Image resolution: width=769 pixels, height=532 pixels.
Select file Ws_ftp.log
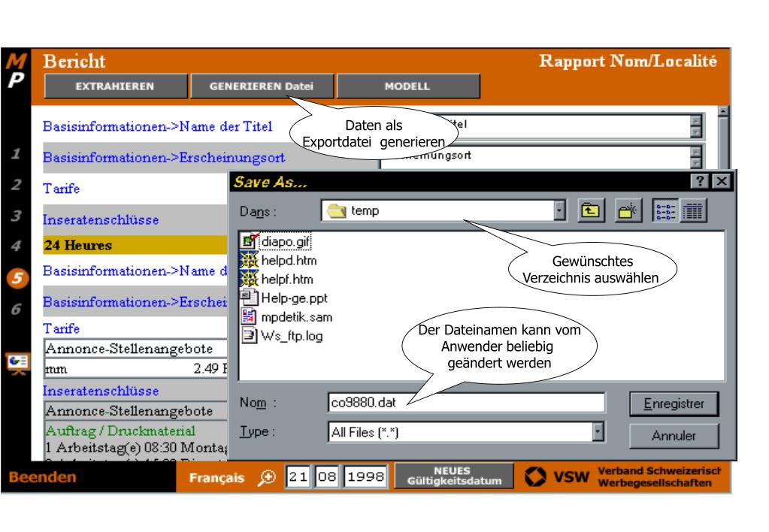click(x=292, y=336)
